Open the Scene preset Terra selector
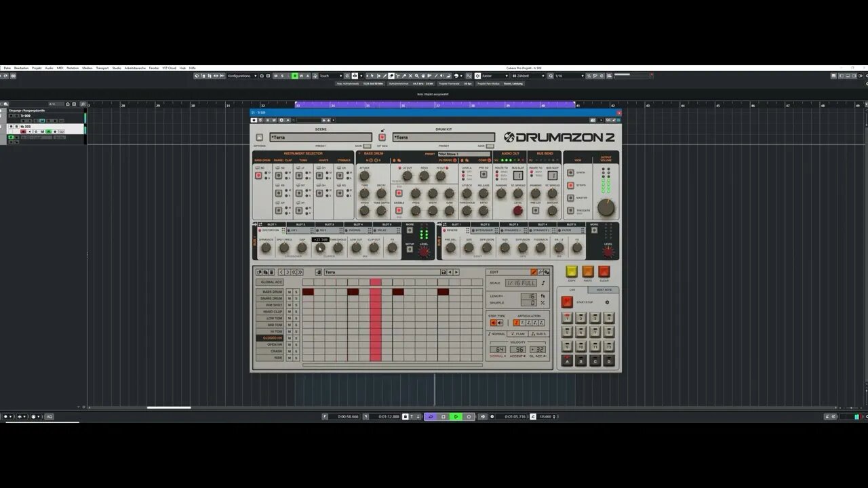868x488 pixels. tap(321, 138)
